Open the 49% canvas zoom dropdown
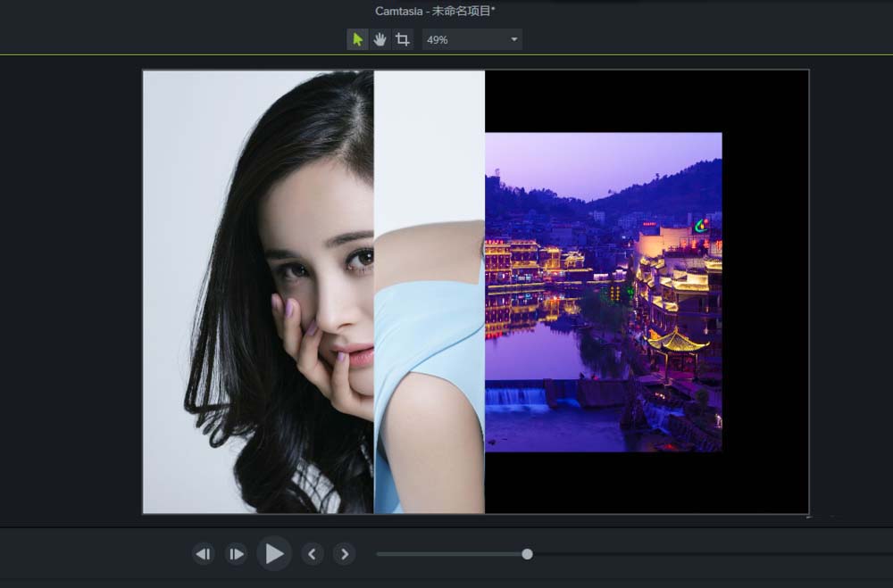The image size is (893, 588). tap(472, 40)
